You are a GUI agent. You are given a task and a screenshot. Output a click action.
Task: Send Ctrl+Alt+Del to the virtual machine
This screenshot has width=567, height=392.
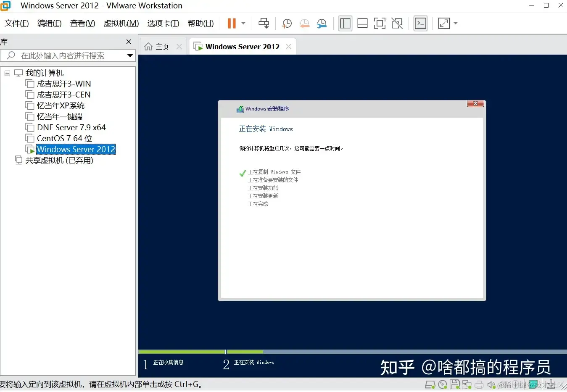[x=264, y=23]
